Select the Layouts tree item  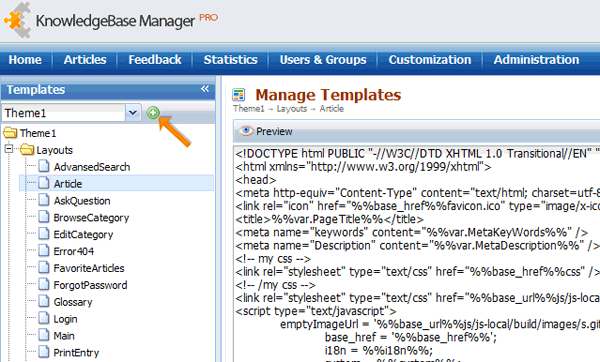(54, 150)
